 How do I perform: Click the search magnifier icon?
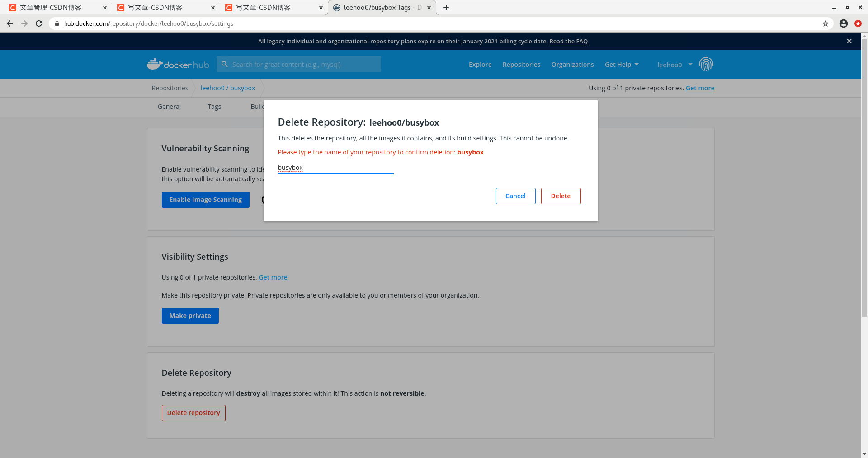[x=224, y=64]
